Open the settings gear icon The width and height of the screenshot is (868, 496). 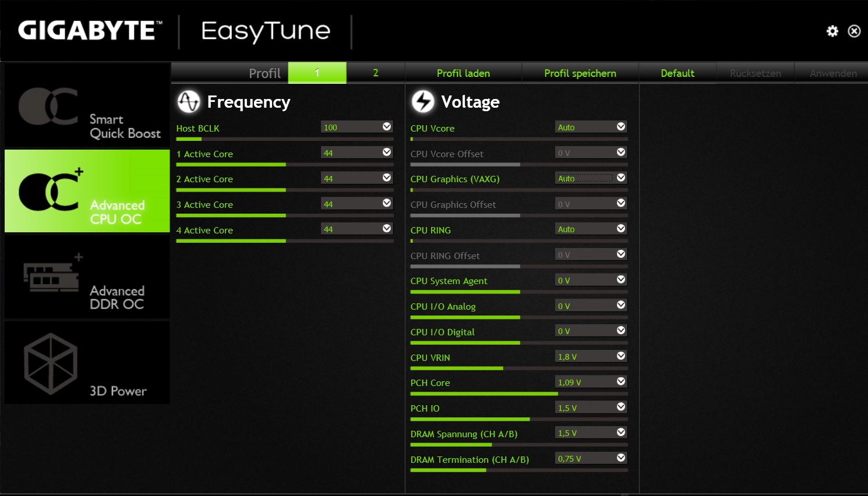[x=832, y=31]
